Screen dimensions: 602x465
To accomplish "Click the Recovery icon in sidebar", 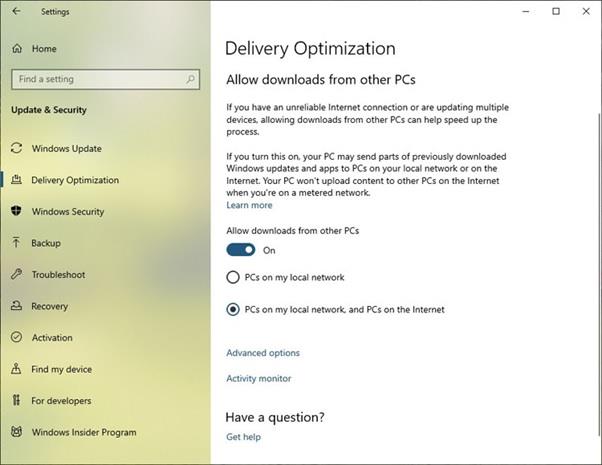I will (x=16, y=307).
